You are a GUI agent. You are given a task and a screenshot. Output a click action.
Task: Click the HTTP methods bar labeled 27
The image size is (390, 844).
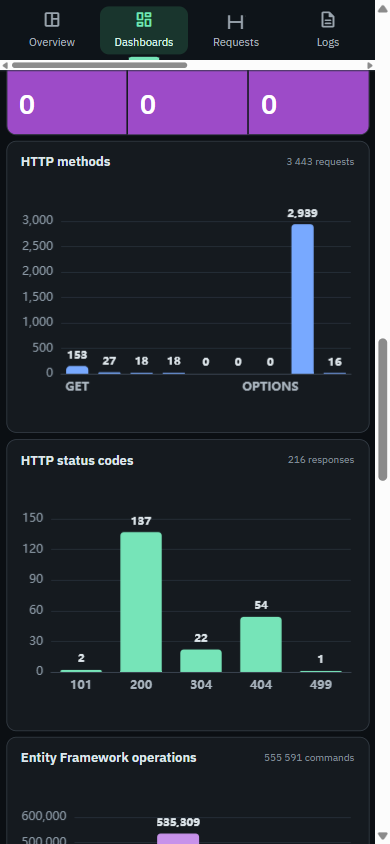[x=109, y=372]
